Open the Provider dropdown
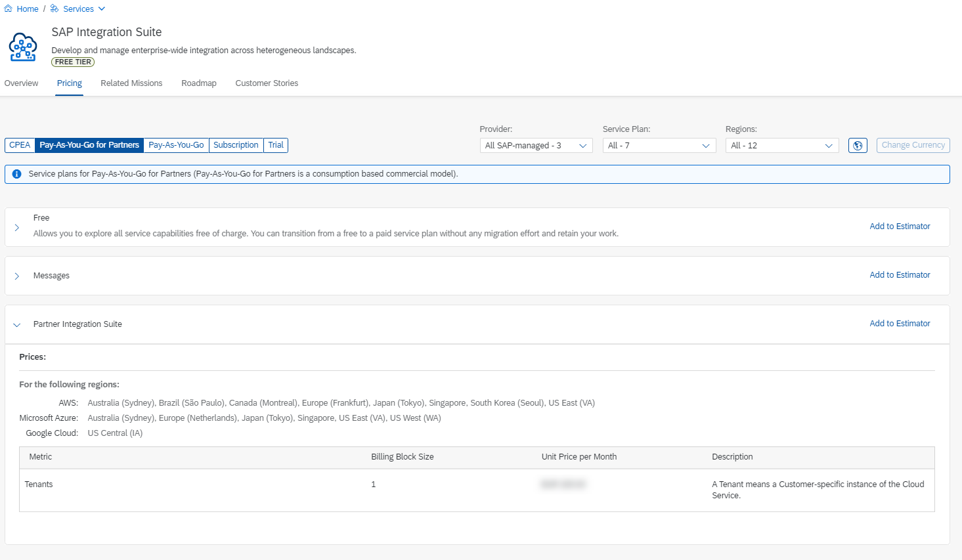The image size is (962, 560). point(536,146)
